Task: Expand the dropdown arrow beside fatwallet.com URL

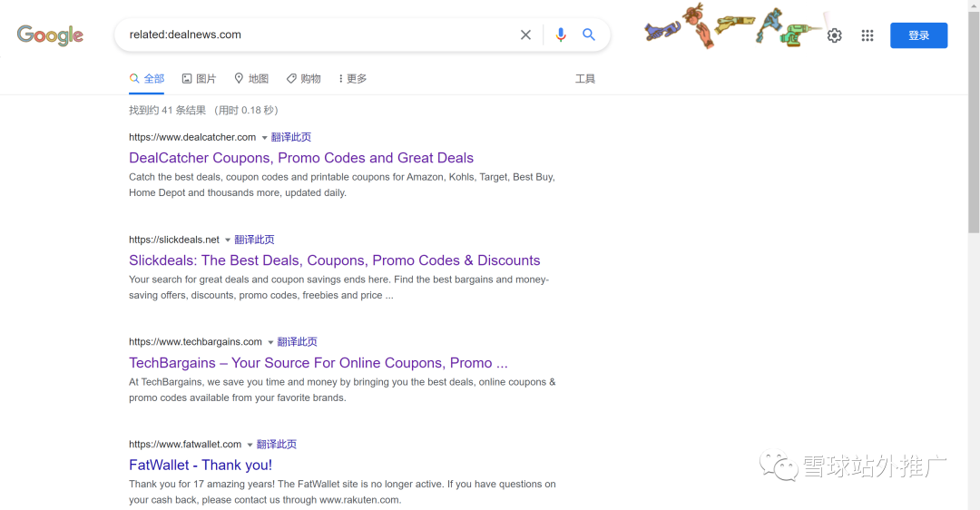Action: (x=250, y=445)
